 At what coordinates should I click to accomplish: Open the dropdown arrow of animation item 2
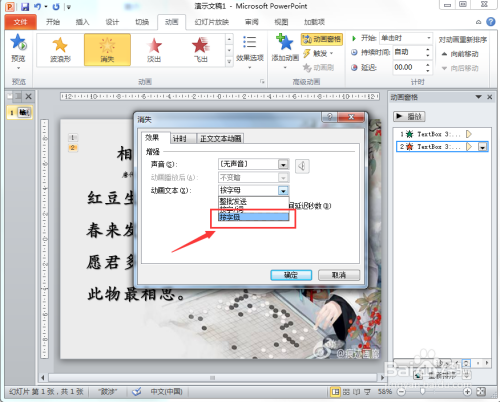(x=483, y=147)
